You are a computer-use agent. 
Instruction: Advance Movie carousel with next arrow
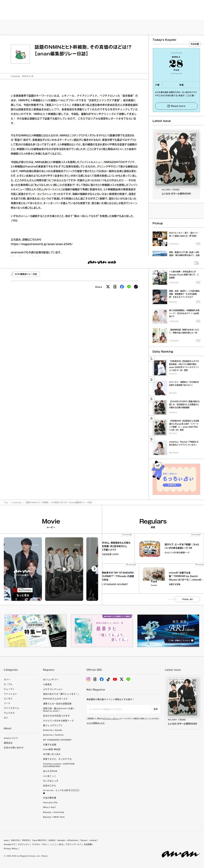(x=94, y=569)
